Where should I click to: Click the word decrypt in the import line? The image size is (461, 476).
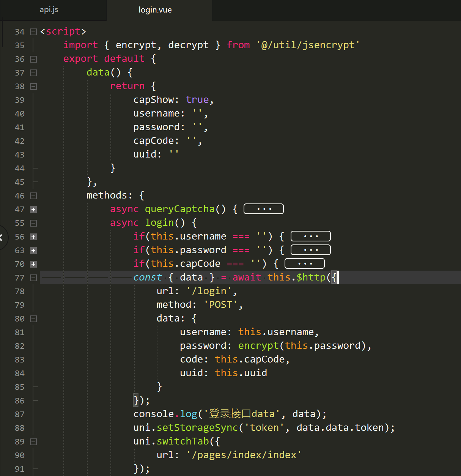[188, 45]
